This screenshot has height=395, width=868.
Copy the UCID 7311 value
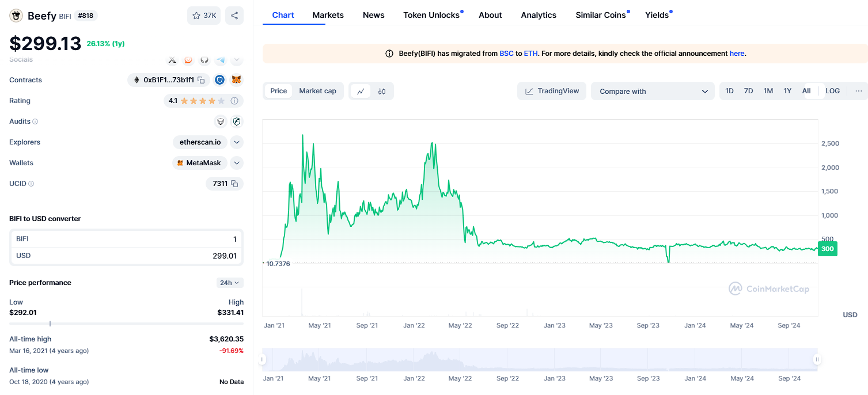[x=234, y=184]
